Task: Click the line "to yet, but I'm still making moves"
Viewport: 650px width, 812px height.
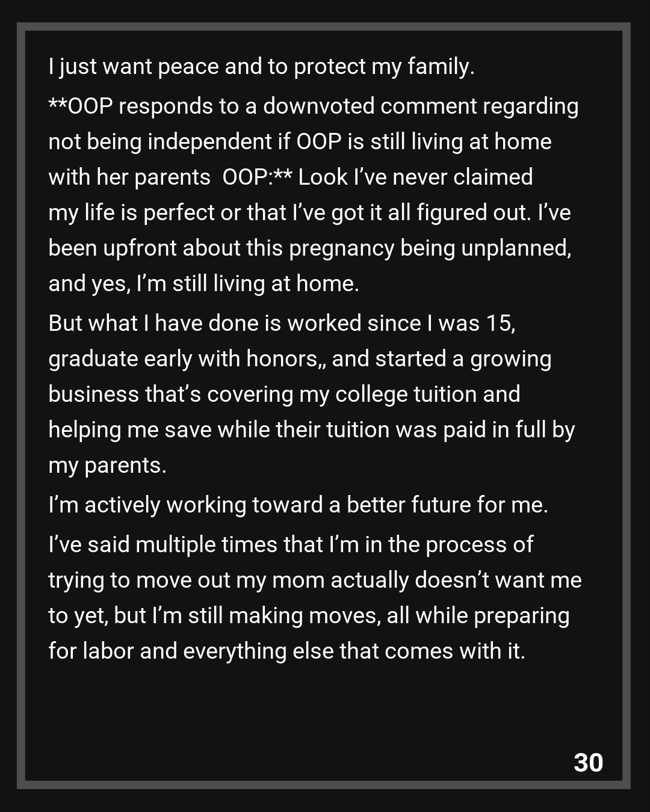Action: (309, 615)
